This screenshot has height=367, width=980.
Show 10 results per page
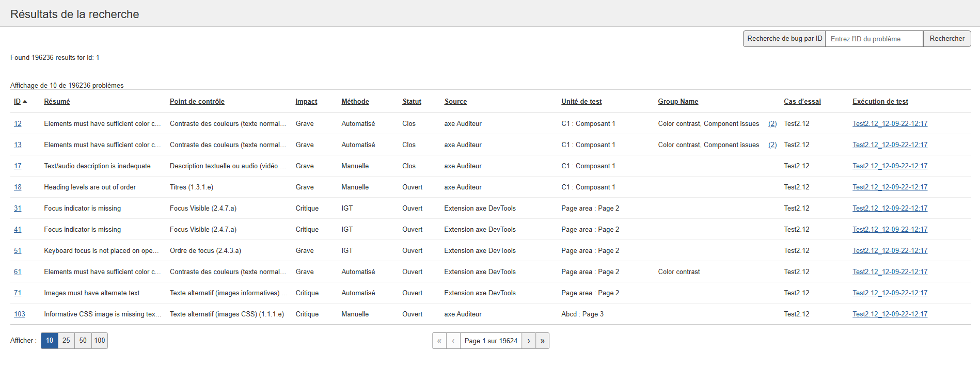click(x=50, y=341)
